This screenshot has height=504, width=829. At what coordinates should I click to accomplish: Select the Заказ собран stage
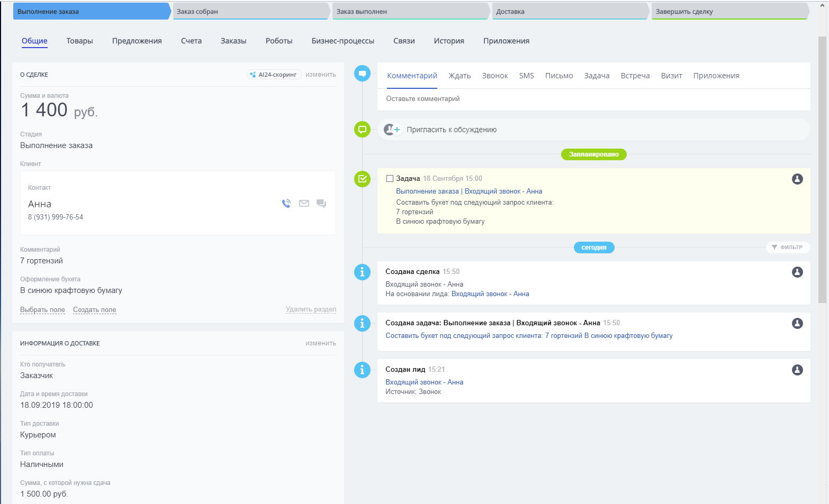click(250, 12)
